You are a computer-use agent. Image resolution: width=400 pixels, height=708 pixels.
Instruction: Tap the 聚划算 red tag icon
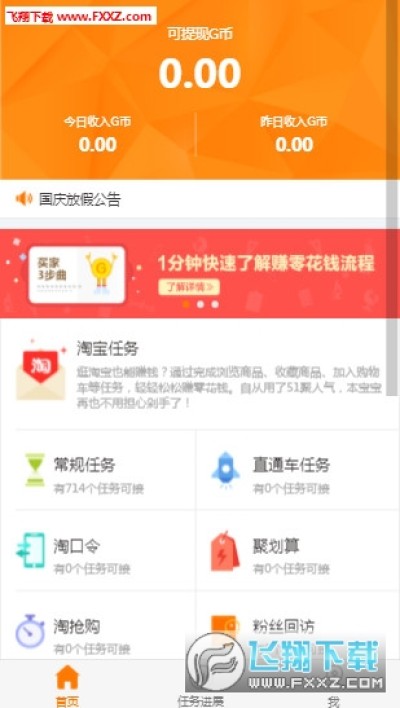(225, 551)
